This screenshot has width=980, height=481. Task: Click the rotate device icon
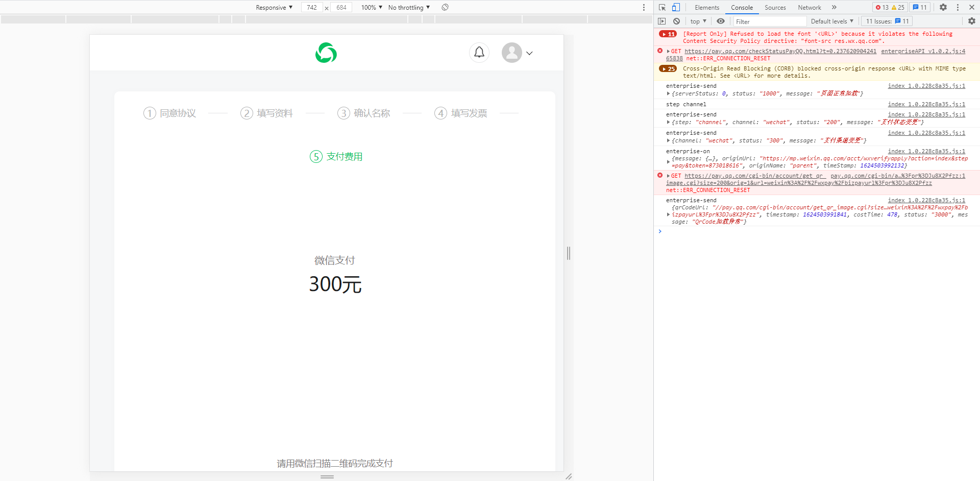coord(445,7)
